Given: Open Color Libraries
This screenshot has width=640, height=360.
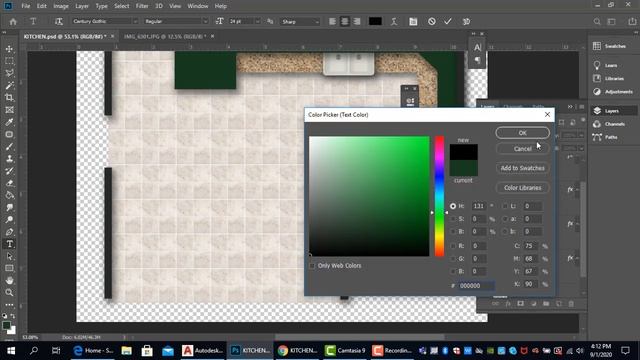Looking at the screenshot, I should [x=522, y=188].
